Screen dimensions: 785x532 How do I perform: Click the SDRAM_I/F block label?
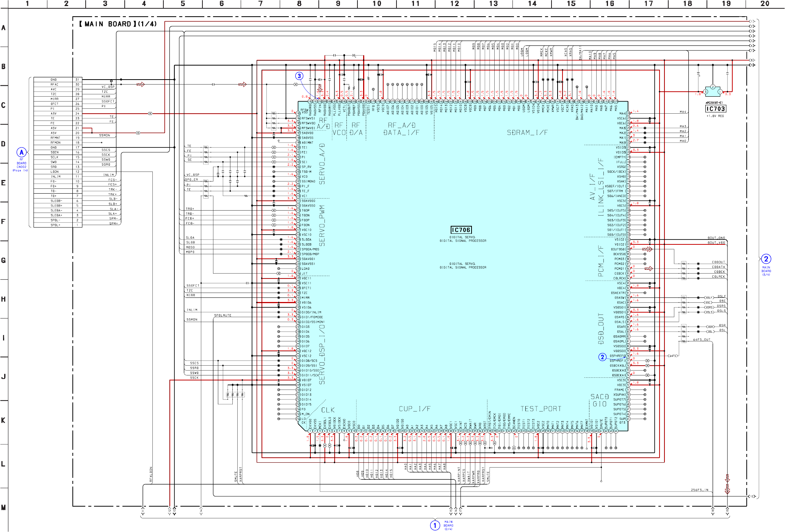[527, 133]
